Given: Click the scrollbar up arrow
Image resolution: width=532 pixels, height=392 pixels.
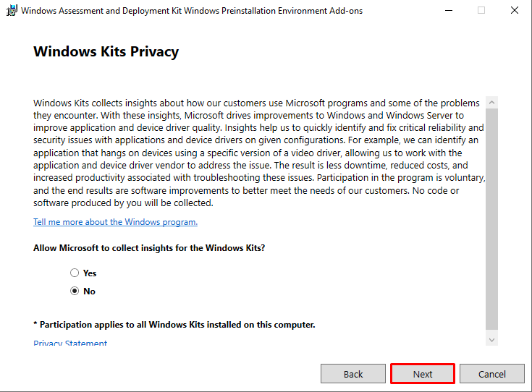Looking at the screenshot, I should (x=491, y=103).
